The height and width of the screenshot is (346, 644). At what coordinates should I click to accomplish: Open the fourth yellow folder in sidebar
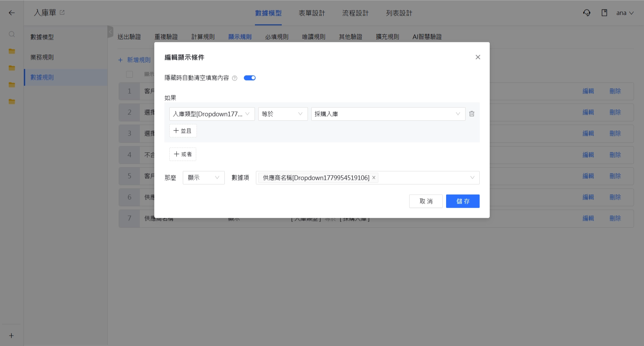tap(12, 101)
